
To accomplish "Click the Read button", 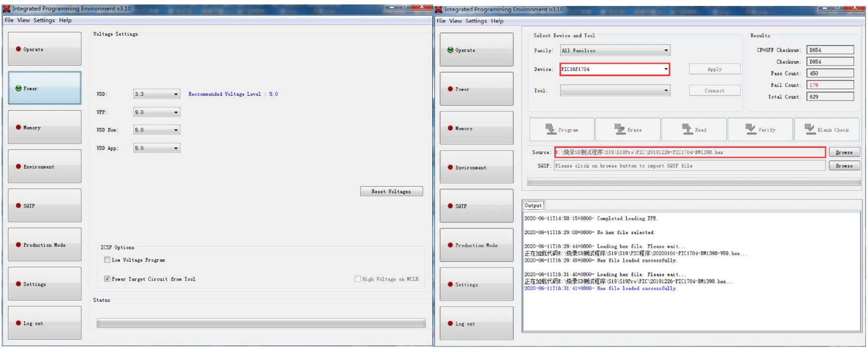I will point(694,130).
